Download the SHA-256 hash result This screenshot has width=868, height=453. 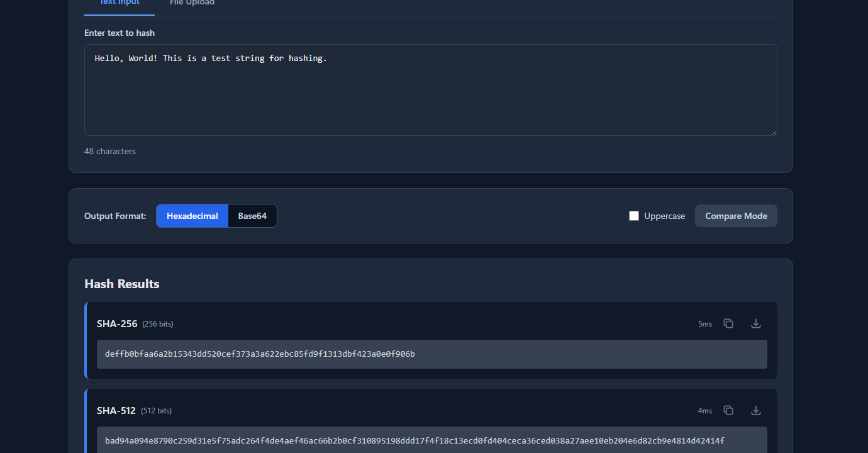point(756,323)
